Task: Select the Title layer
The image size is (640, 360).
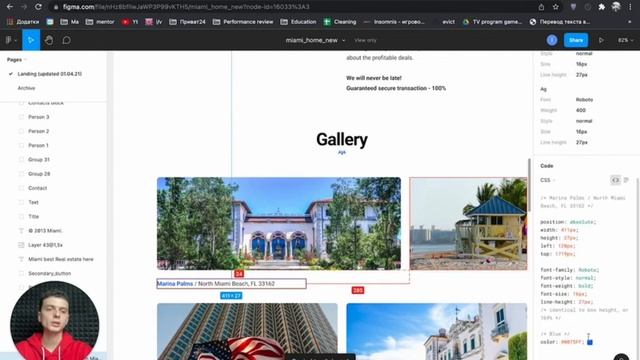Action: [x=34, y=216]
